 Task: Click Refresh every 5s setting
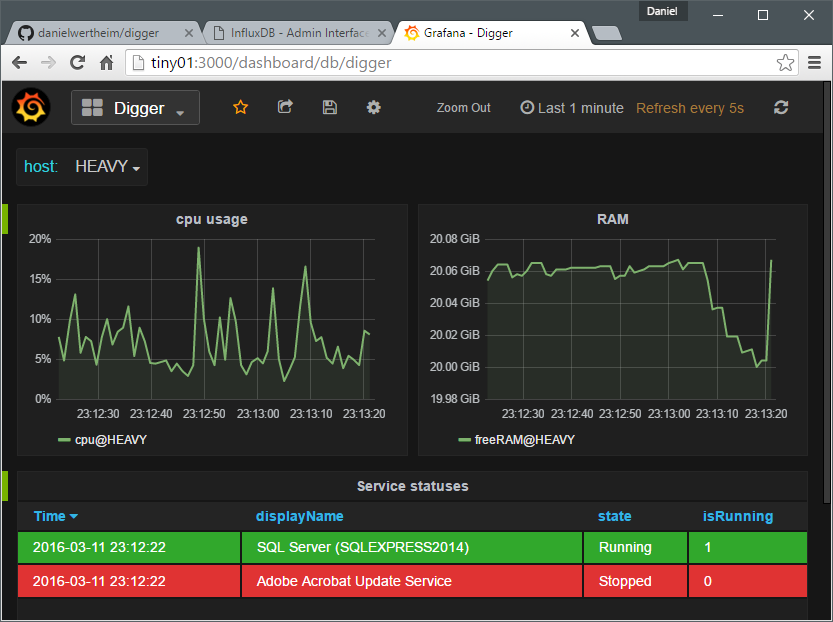point(690,108)
